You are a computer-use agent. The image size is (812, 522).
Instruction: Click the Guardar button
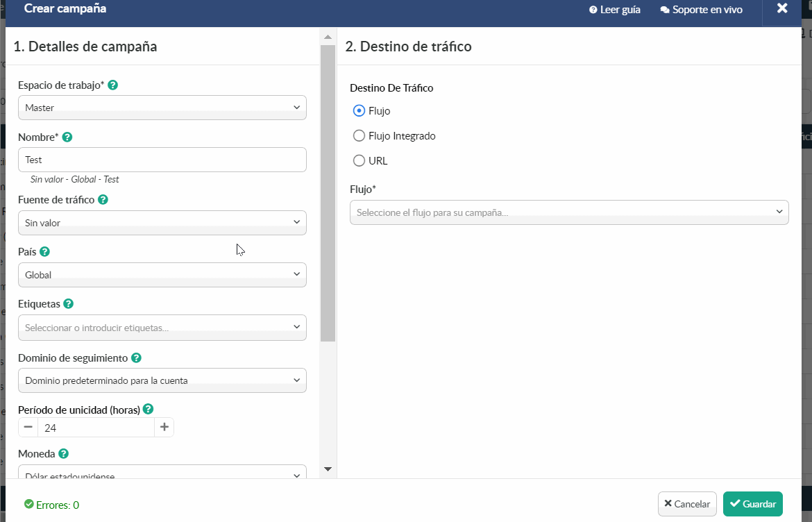tap(753, 504)
